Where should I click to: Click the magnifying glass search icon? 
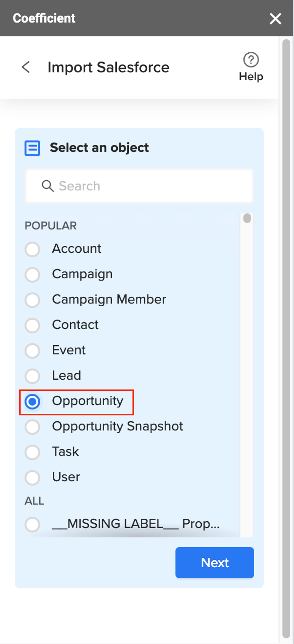pyautogui.click(x=48, y=186)
